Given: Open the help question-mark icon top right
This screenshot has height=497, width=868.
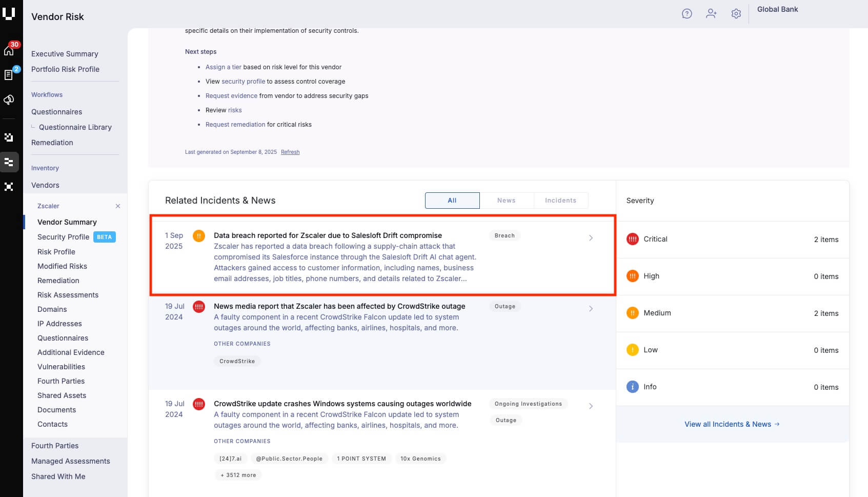Looking at the screenshot, I should tap(687, 14).
